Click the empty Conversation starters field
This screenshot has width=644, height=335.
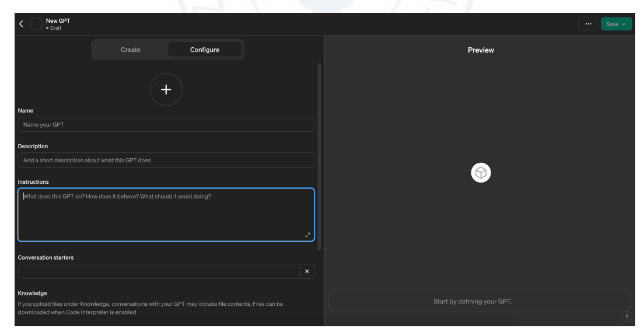pyautogui.click(x=159, y=271)
